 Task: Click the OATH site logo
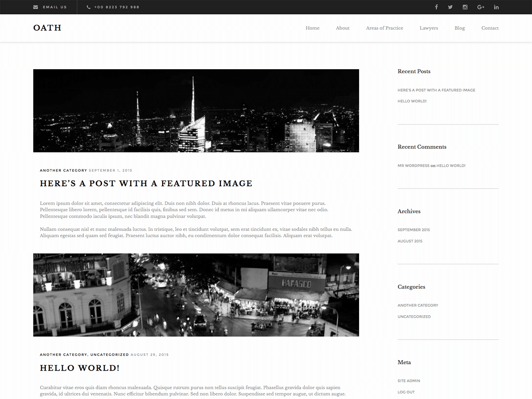47,28
